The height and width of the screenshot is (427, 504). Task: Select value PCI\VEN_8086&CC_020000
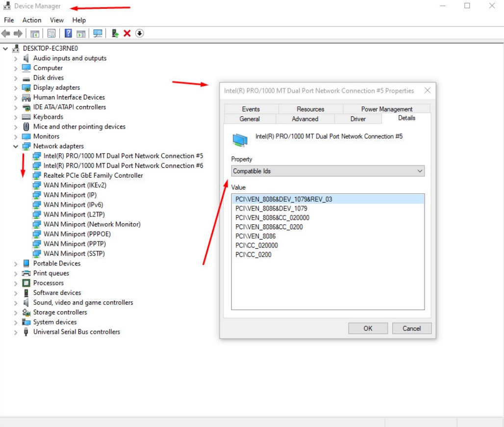[272, 218]
